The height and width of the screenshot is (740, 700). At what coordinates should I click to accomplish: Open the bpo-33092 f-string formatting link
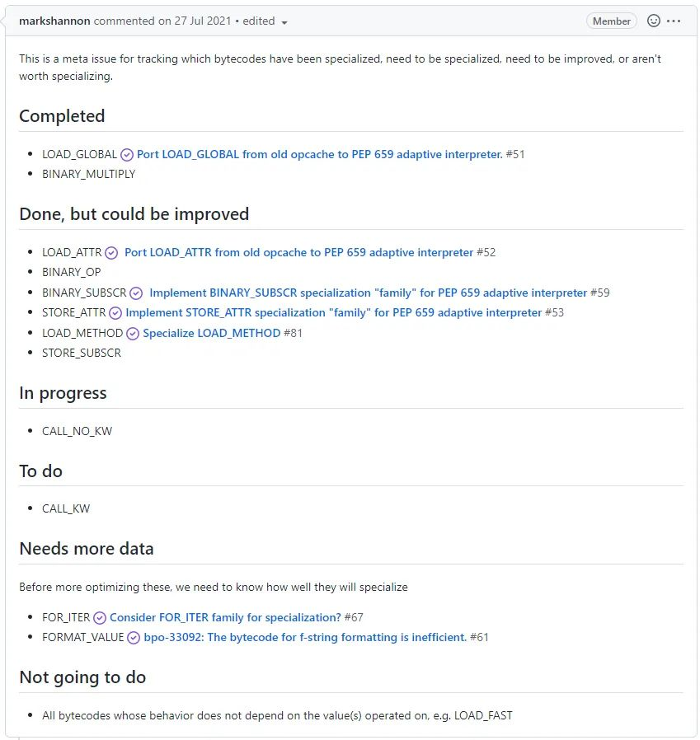click(305, 637)
